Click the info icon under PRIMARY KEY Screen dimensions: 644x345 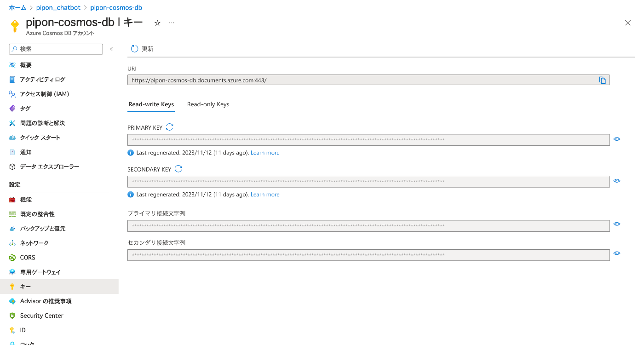131,153
